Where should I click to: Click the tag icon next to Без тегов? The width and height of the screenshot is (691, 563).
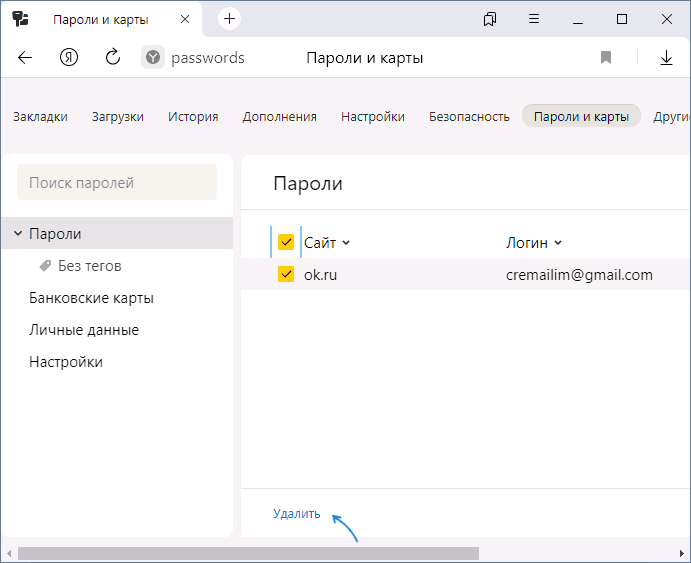click(x=45, y=266)
